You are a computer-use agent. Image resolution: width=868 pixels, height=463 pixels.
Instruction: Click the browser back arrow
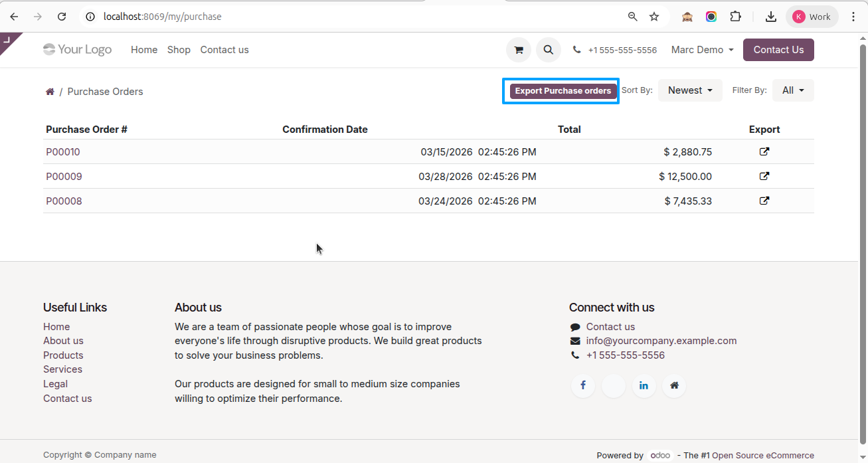pyautogui.click(x=14, y=17)
